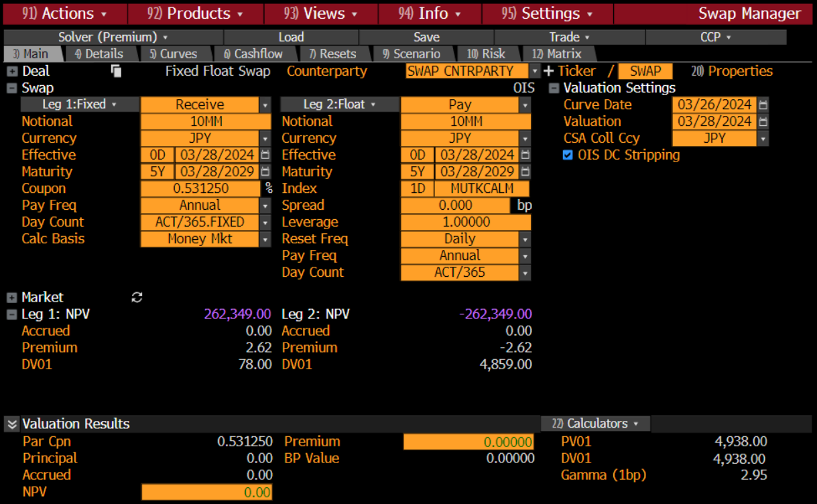This screenshot has width=817, height=504.
Task: Click the copy deal icon next to Deal
Action: (x=117, y=71)
